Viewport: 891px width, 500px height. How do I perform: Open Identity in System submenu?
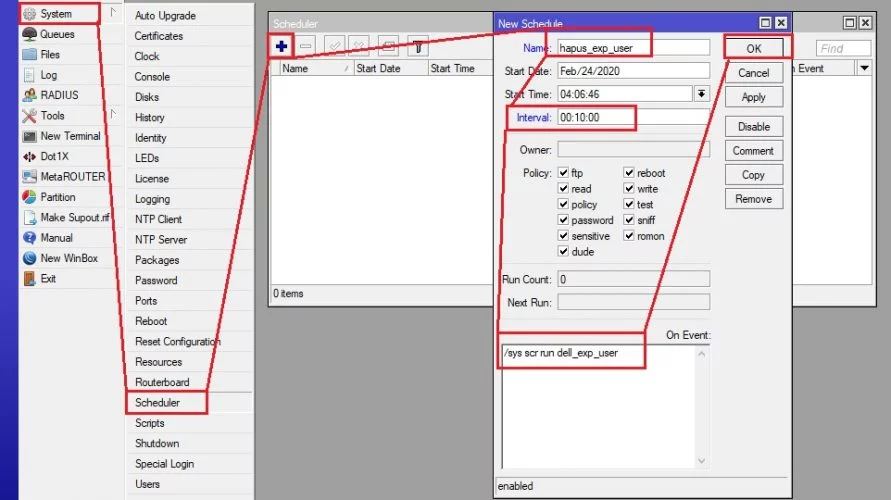coord(151,138)
